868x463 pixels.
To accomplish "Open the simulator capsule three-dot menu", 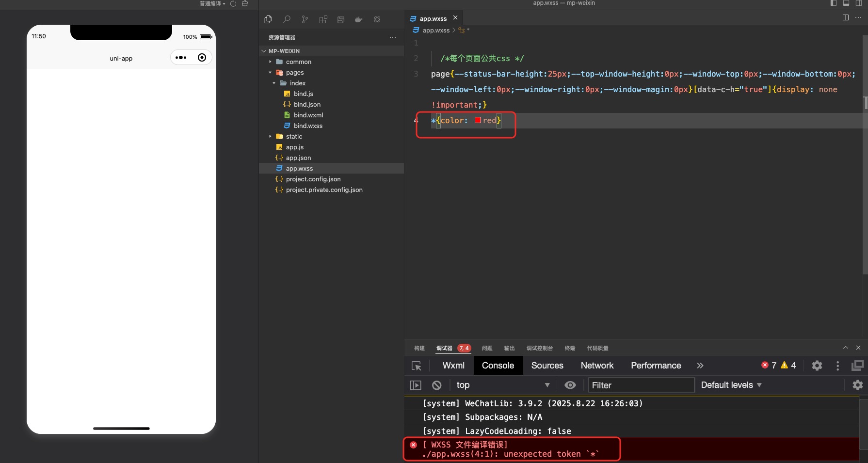I will [181, 58].
